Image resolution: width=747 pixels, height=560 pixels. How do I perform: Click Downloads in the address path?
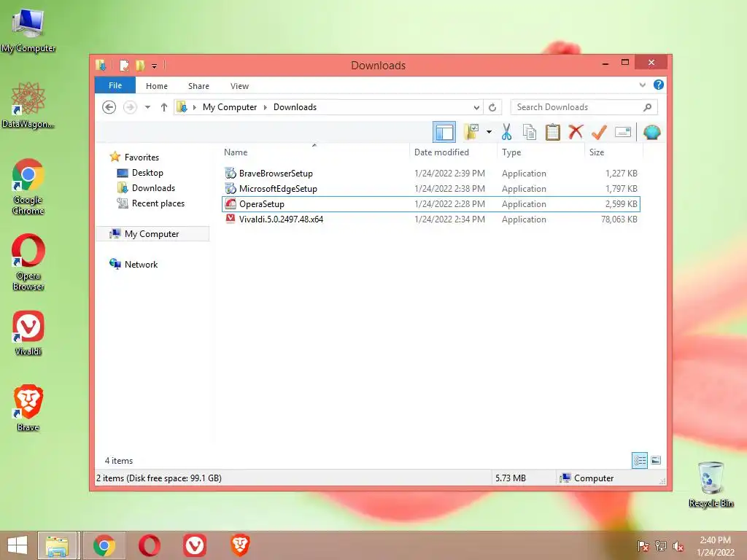click(x=295, y=107)
